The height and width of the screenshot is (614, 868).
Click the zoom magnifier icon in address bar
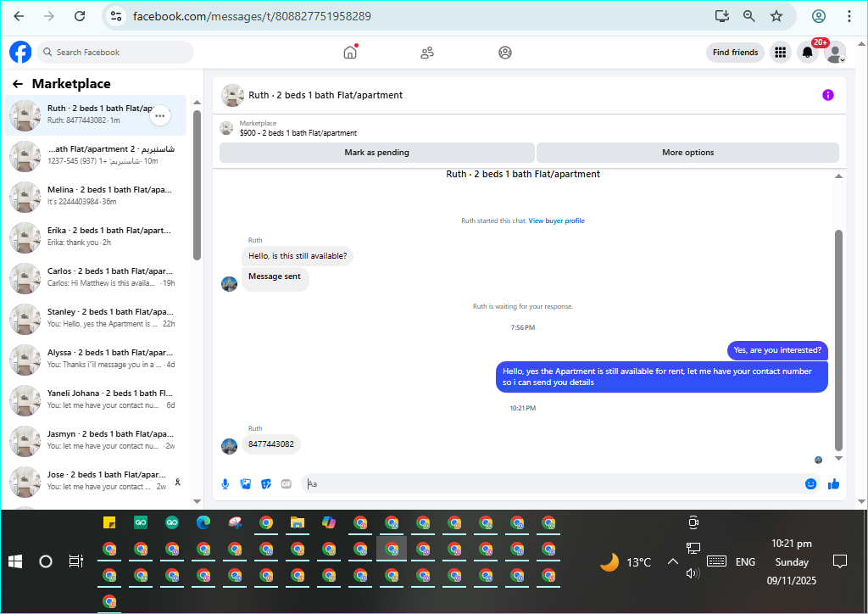[x=749, y=16]
